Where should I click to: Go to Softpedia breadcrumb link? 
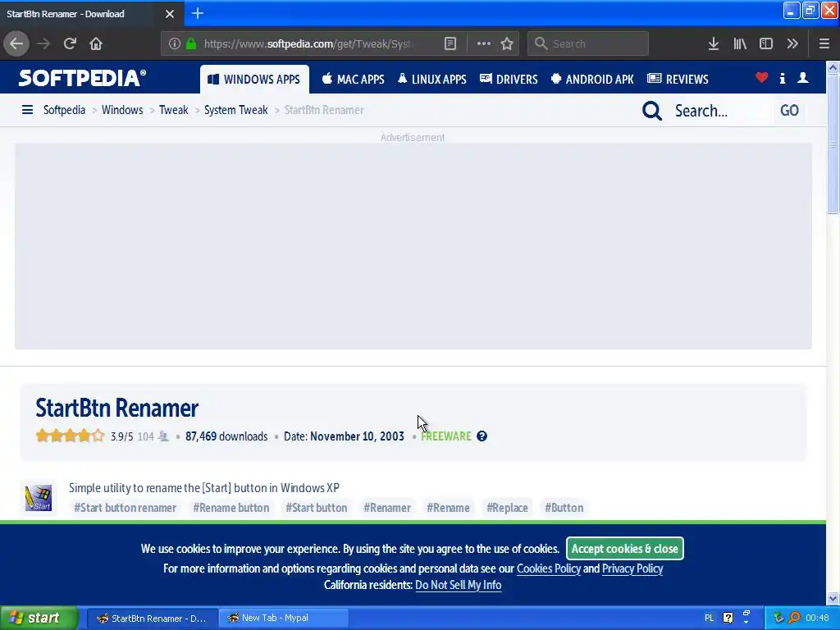[x=64, y=110]
